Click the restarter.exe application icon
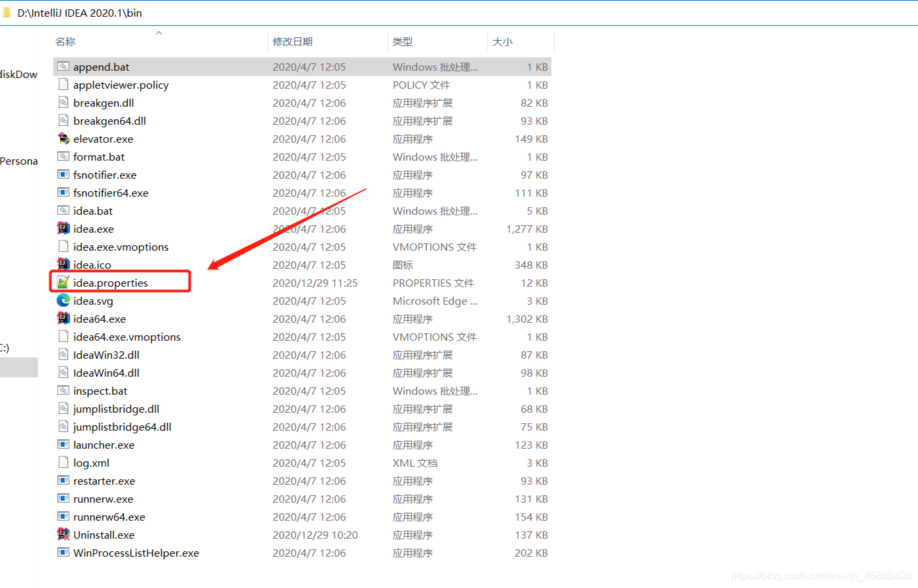 coord(63,481)
